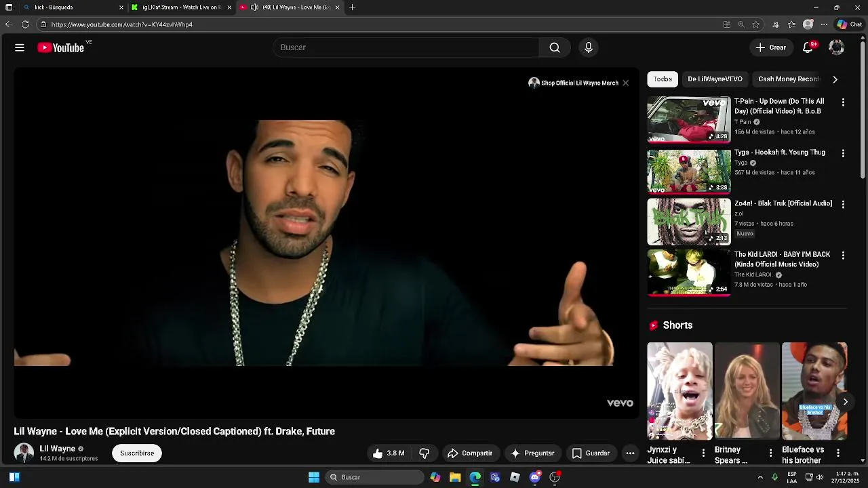Open File Explorer from taskbar
The width and height of the screenshot is (868, 488).
(x=455, y=477)
